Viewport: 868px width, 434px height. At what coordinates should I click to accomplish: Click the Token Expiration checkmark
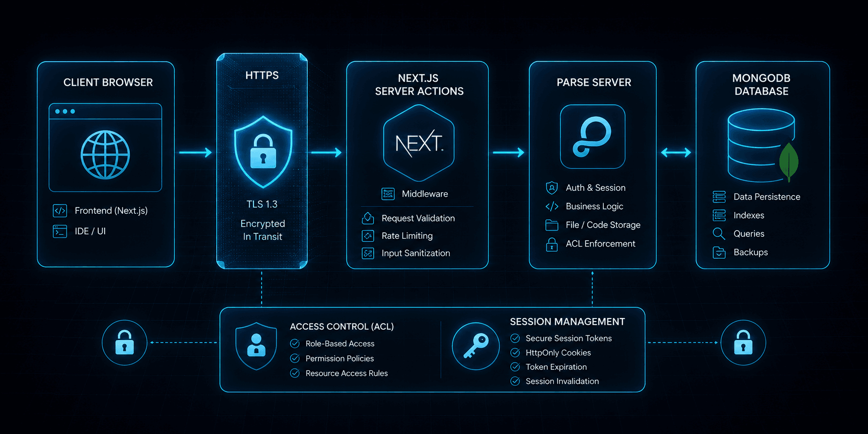point(515,367)
